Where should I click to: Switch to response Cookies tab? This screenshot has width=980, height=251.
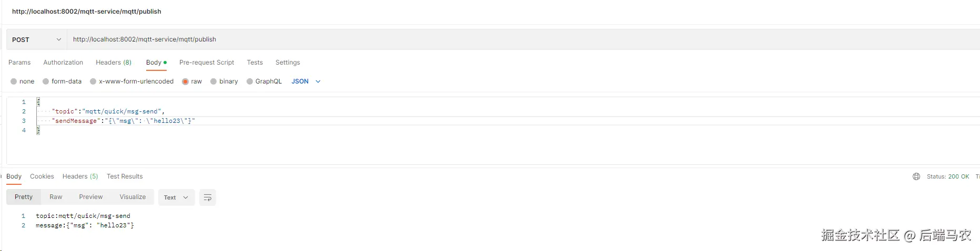point(42,176)
